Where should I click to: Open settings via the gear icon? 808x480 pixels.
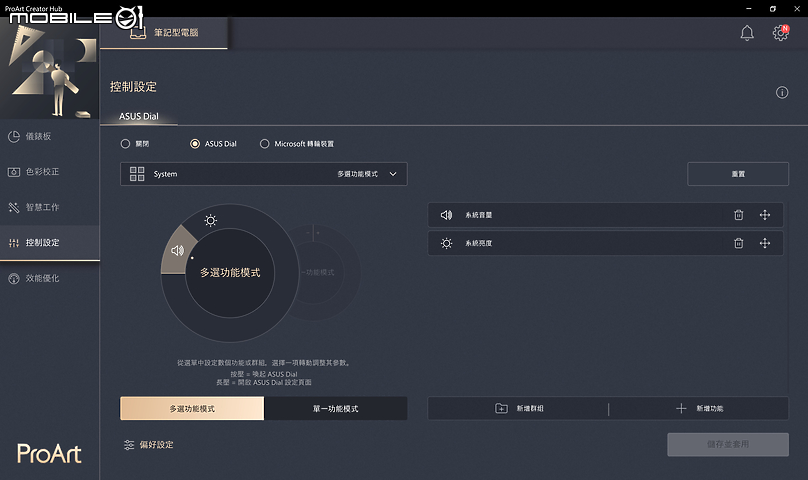point(780,33)
